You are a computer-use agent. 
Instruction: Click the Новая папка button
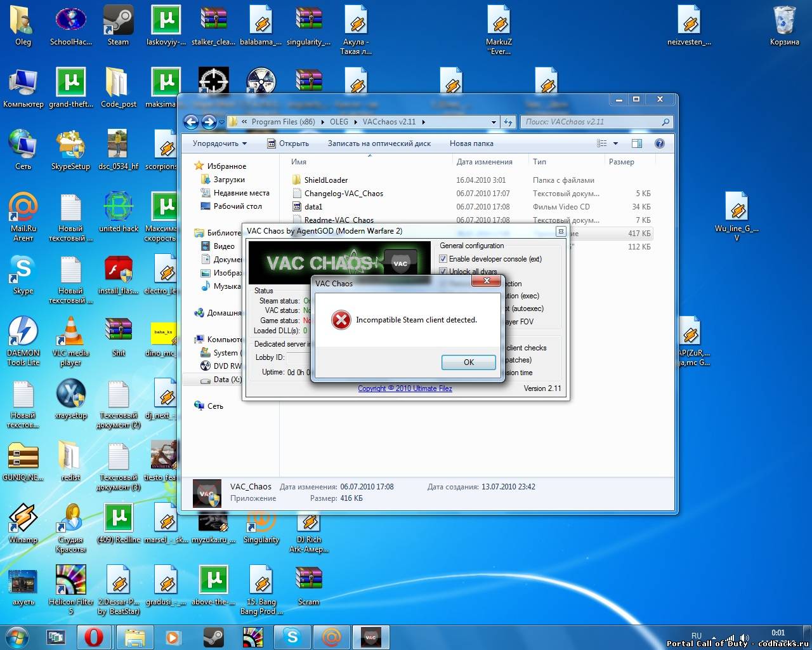(471, 143)
